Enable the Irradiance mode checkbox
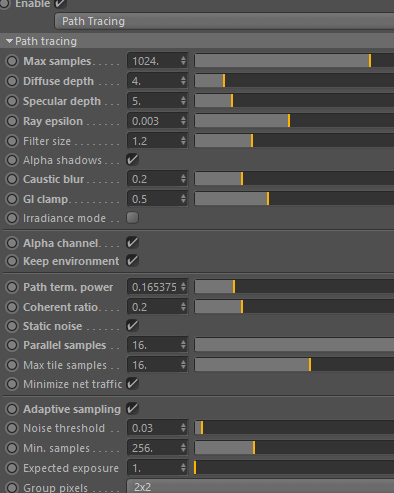394x493 pixels. (x=132, y=218)
